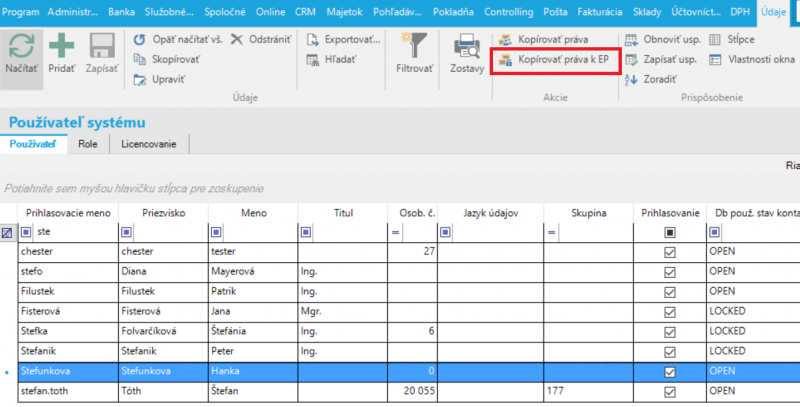Open the CRM menu

coord(305,12)
